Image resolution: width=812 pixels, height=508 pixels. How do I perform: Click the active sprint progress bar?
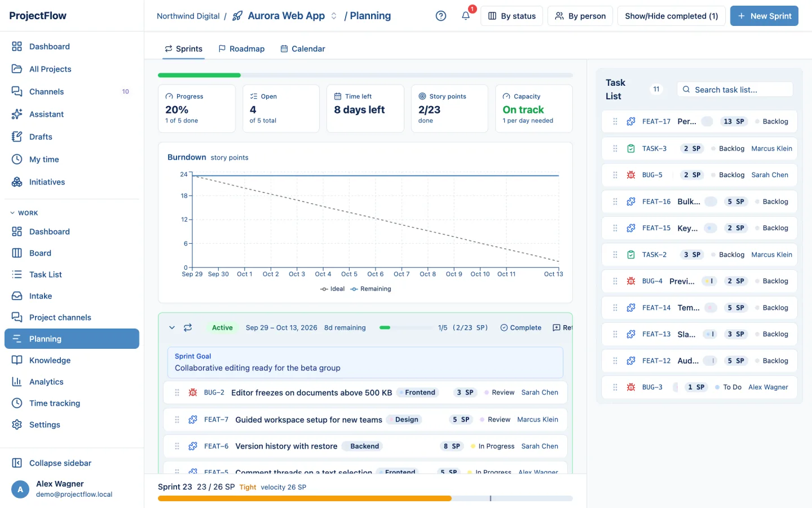(x=406, y=327)
